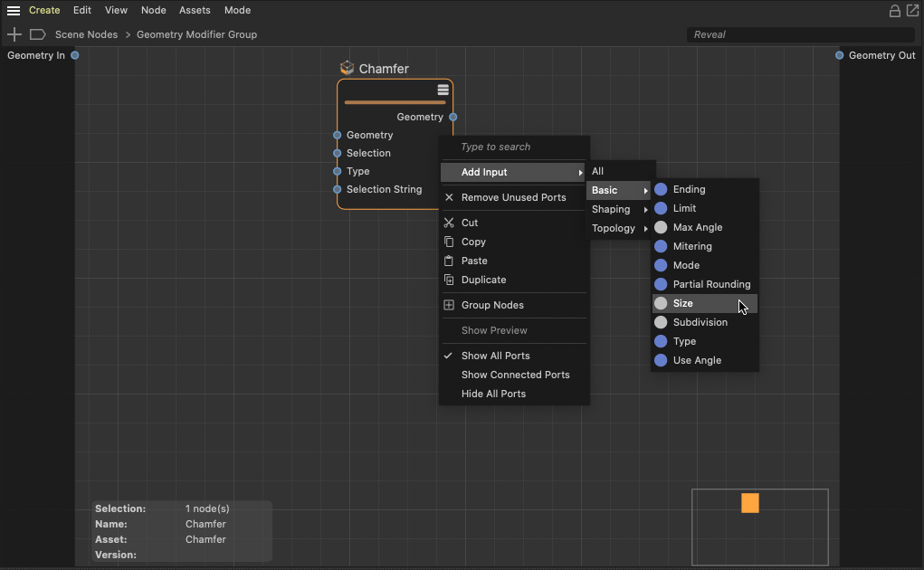Click the Reveal search field
924x570 pixels.
click(x=800, y=34)
